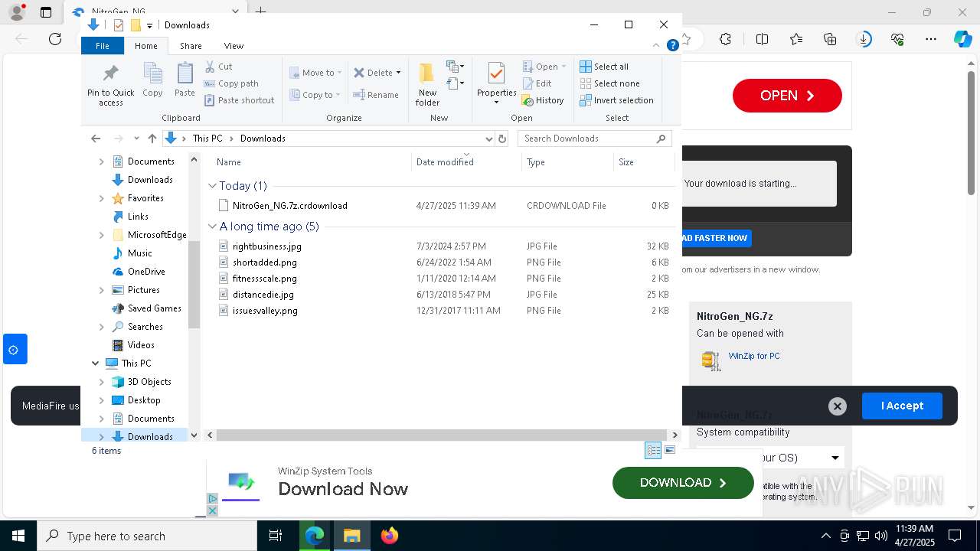Switch to Details view icon in status bar
This screenshot has height=551, width=980.
(653, 450)
